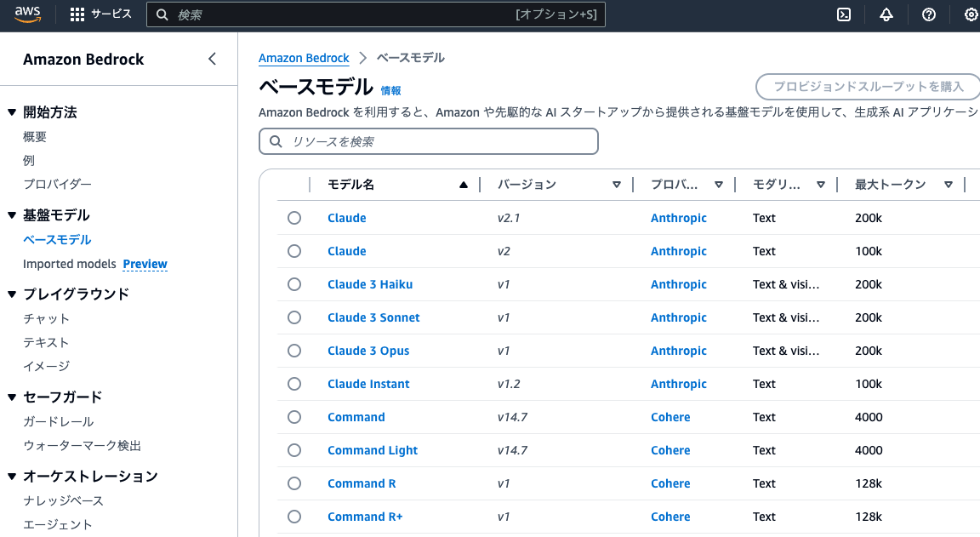Viewport: 980px width, 537px height.
Task: Click the リソースを検索 search field
Action: pyautogui.click(x=429, y=141)
